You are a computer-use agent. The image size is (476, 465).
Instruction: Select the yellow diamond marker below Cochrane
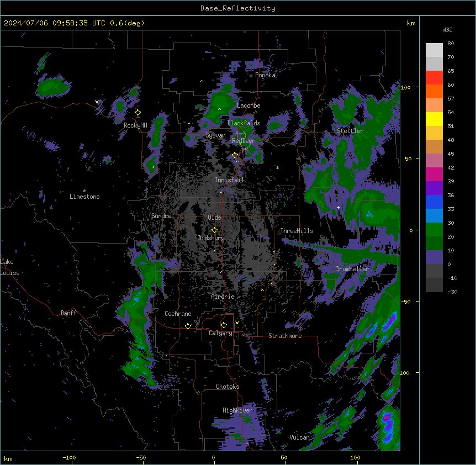click(x=188, y=326)
